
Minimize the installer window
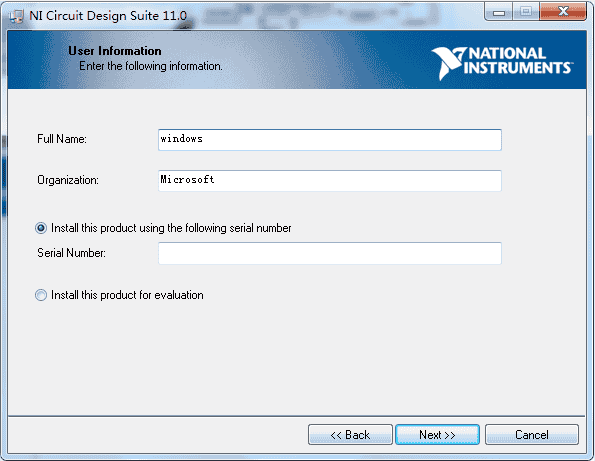click(499, 12)
